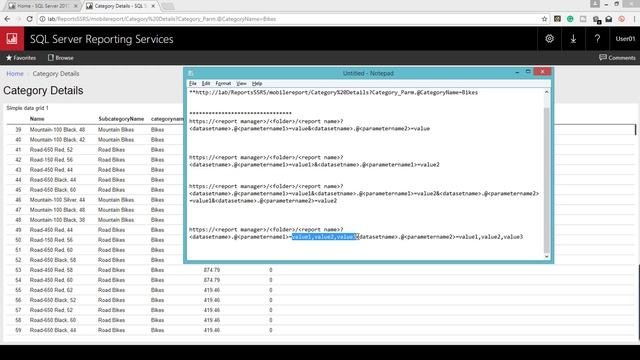Click the site info icon in address bar
The image size is (640, 360).
click(42, 19)
